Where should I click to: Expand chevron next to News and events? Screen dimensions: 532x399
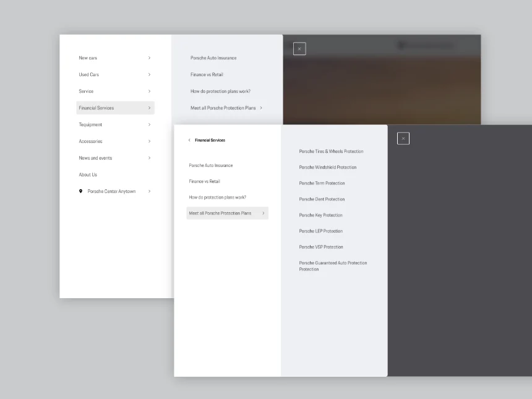click(149, 158)
